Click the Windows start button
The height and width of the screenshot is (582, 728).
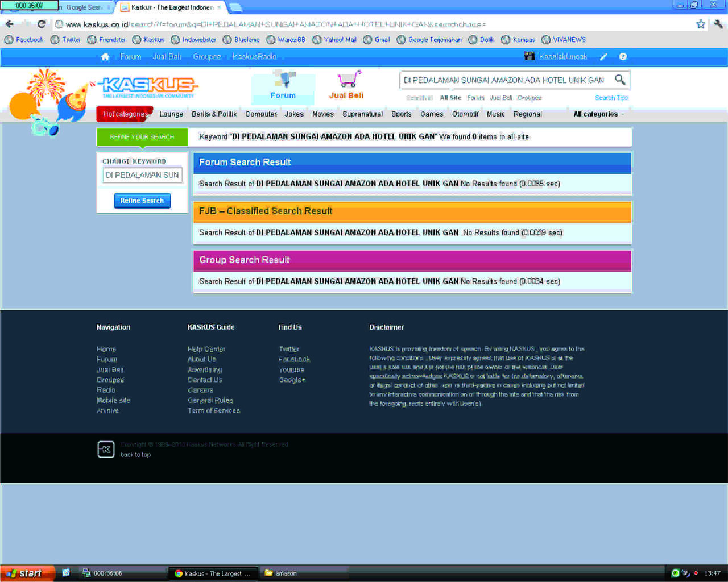point(27,573)
